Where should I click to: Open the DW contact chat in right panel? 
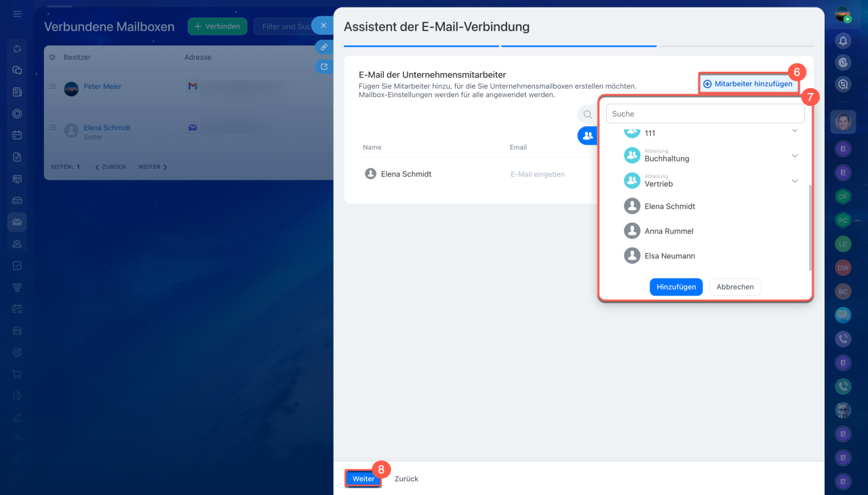pos(843,267)
